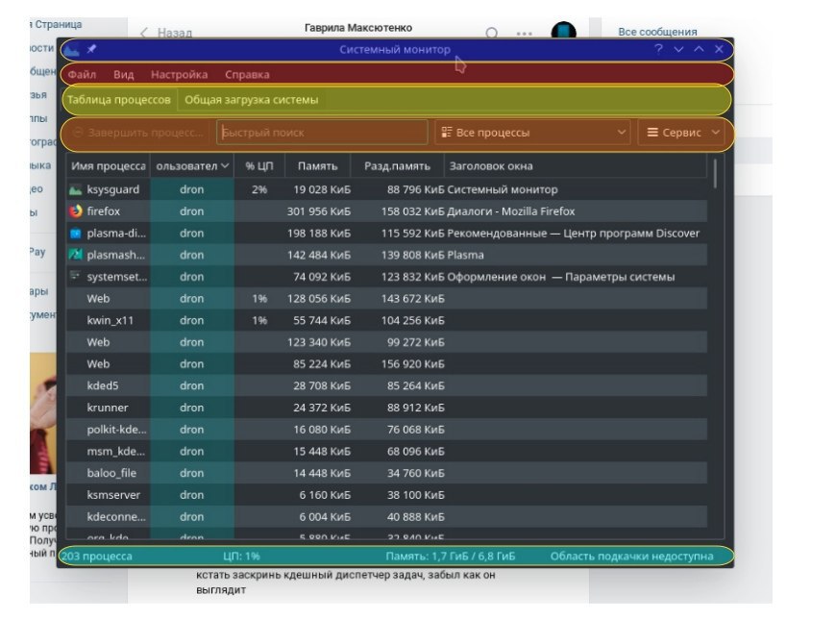Click '203 процесса' in the status bar
Image resolution: width=835 pixels, height=644 pixels.
[x=96, y=557]
